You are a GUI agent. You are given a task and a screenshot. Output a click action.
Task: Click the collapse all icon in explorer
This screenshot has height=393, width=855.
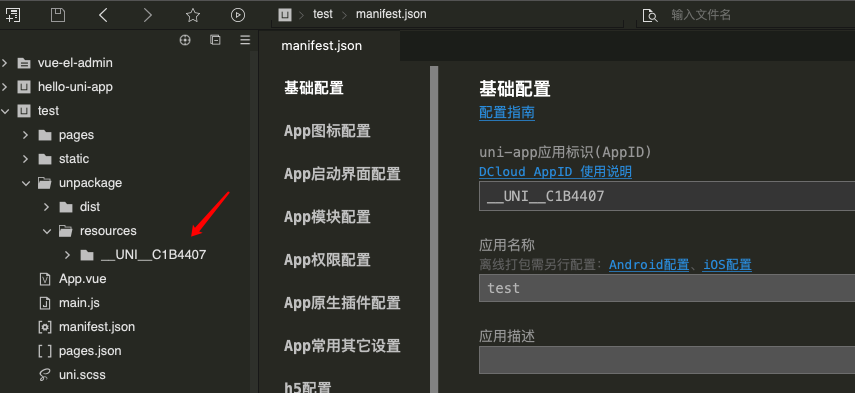pyautogui.click(x=215, y=40)
